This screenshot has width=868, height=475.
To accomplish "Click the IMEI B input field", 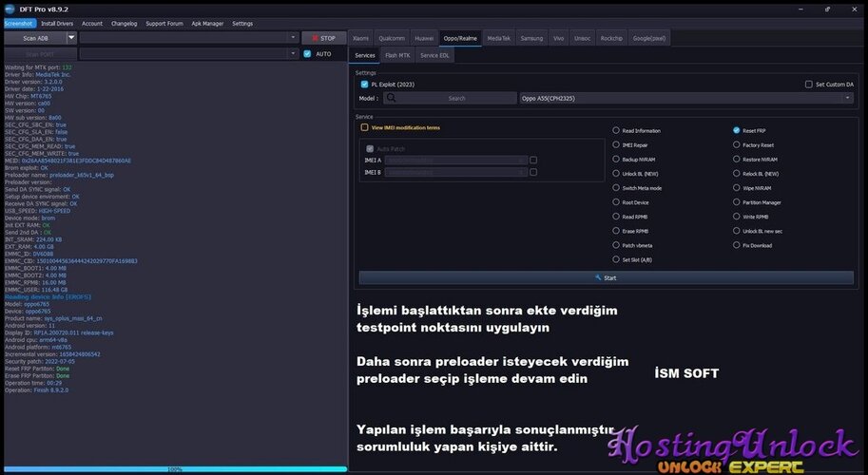I will [x=455, y=173].
